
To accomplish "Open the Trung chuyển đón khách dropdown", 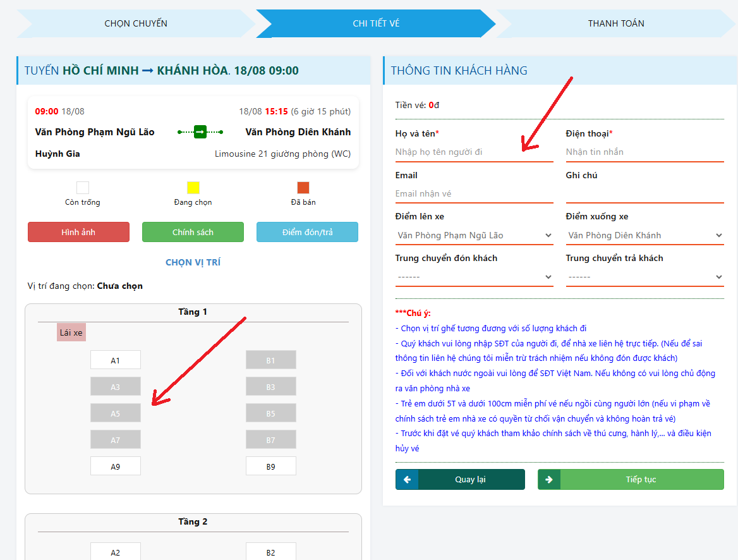I will 474,277.
